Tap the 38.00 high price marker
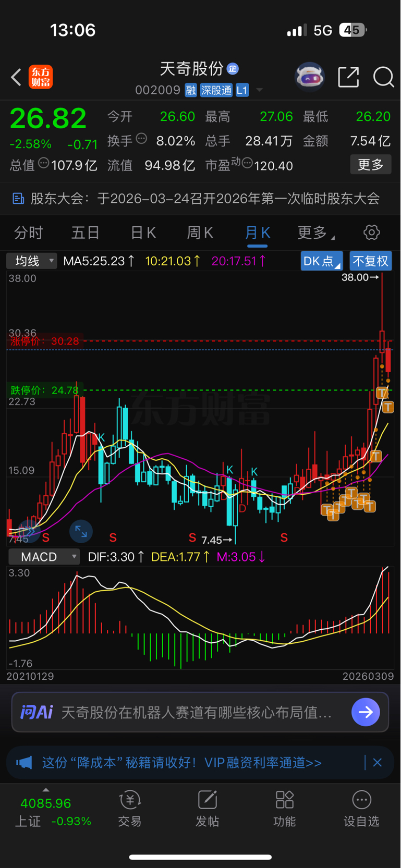The height and width of the screenshot is (868, 401). coord(360,277)
